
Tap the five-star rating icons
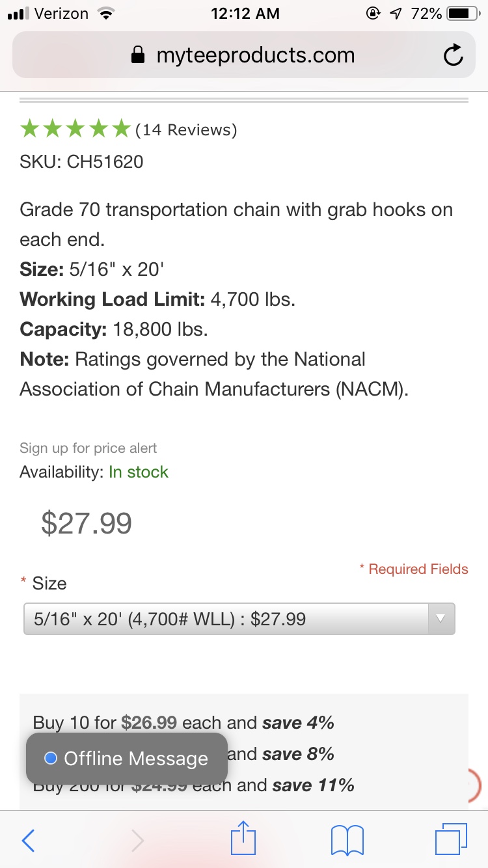[x=75, y=129]
